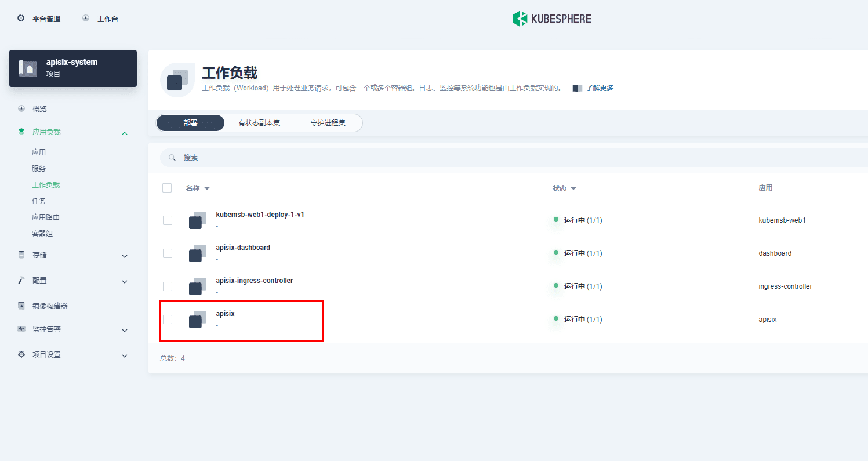Open 工作台 in the top bar
The image size is (868, 461).
point(108,19)
